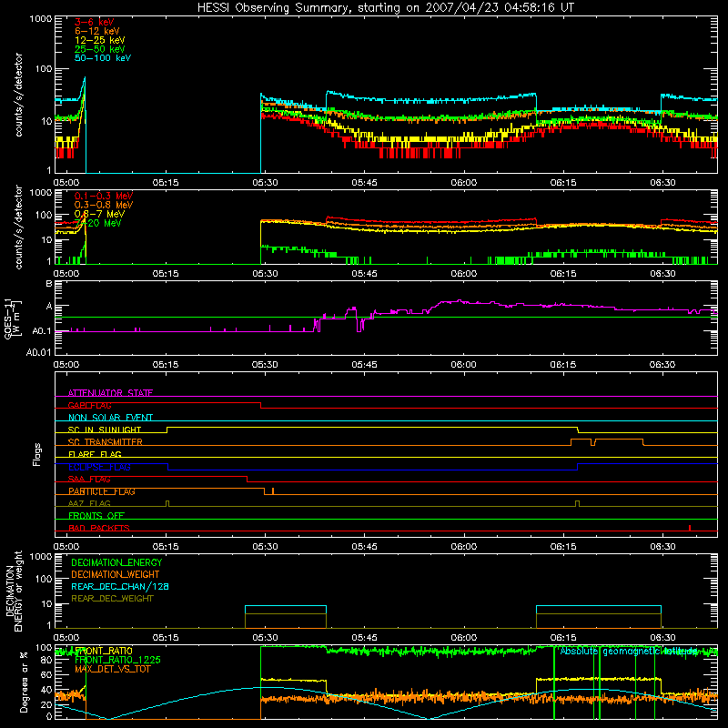Click the counts/s/detector label of the MeV panel

tap(18, 227)
